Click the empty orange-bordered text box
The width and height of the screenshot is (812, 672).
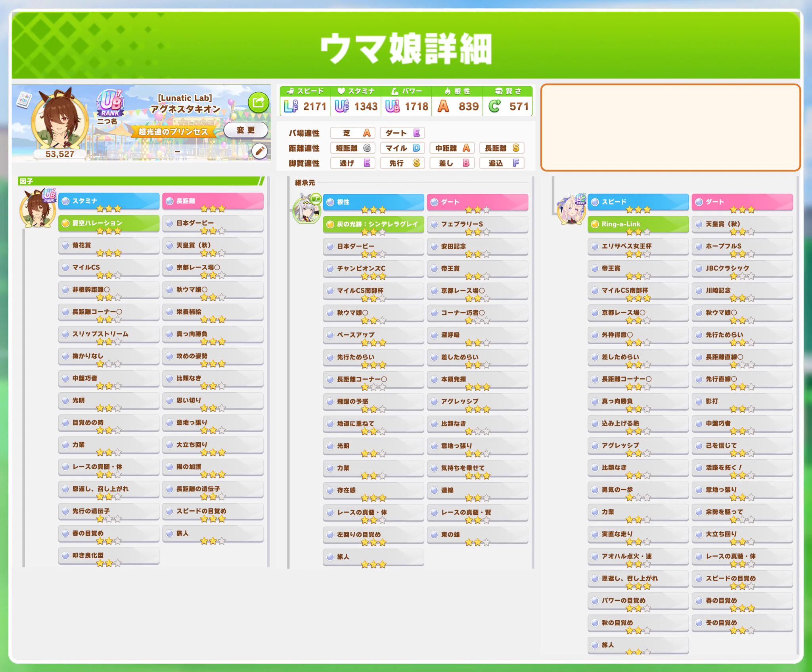(670, 128)
